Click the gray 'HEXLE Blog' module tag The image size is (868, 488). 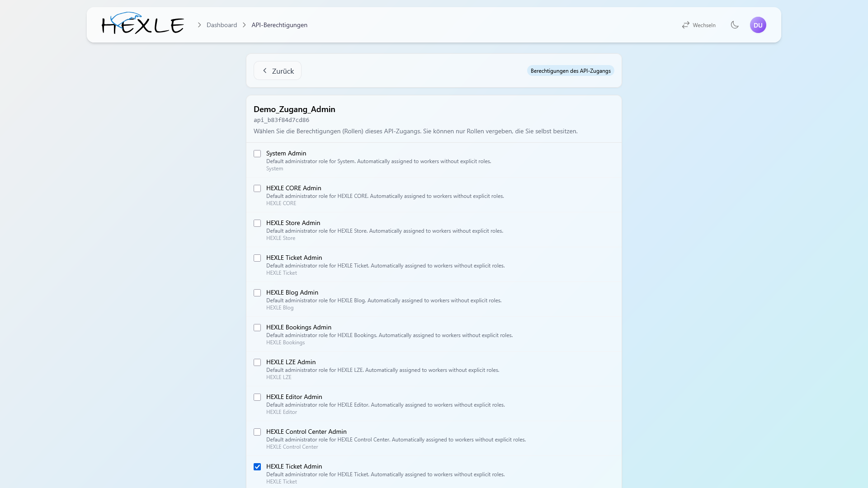280,308
